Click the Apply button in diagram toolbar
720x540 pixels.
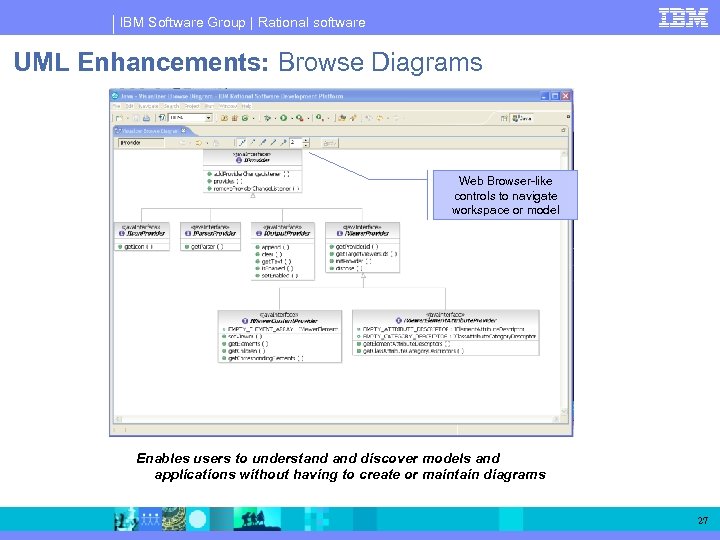coord(330,143)
